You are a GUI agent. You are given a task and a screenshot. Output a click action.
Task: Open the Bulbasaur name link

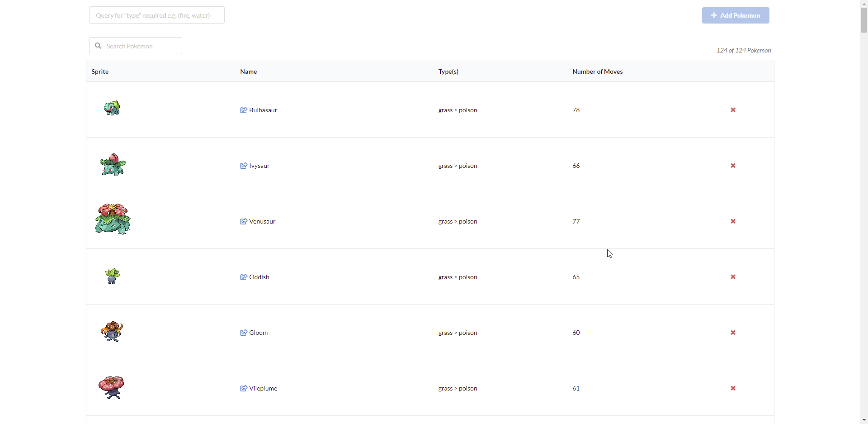263,110
